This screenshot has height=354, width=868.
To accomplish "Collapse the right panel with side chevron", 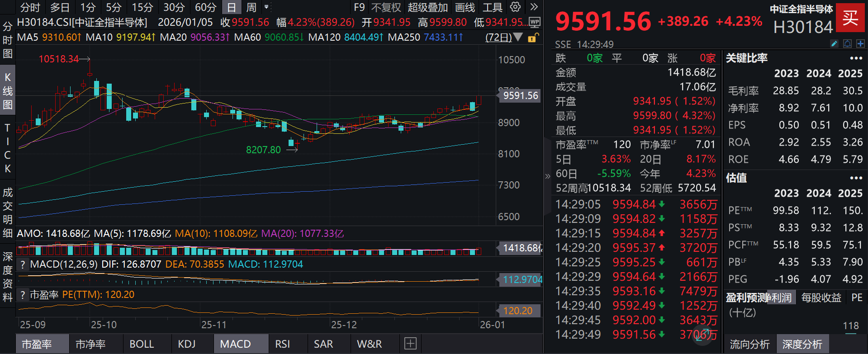I will tap(547, 176).
